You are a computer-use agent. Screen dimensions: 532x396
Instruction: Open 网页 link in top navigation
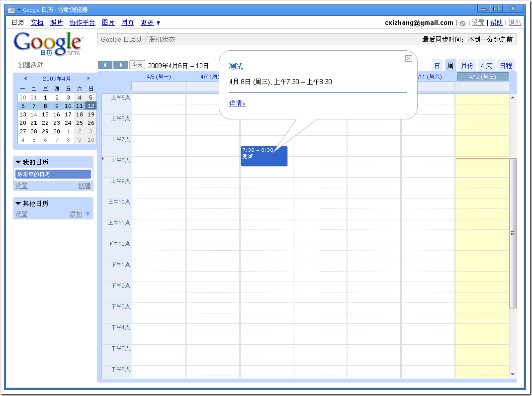(x=128, y=23)
